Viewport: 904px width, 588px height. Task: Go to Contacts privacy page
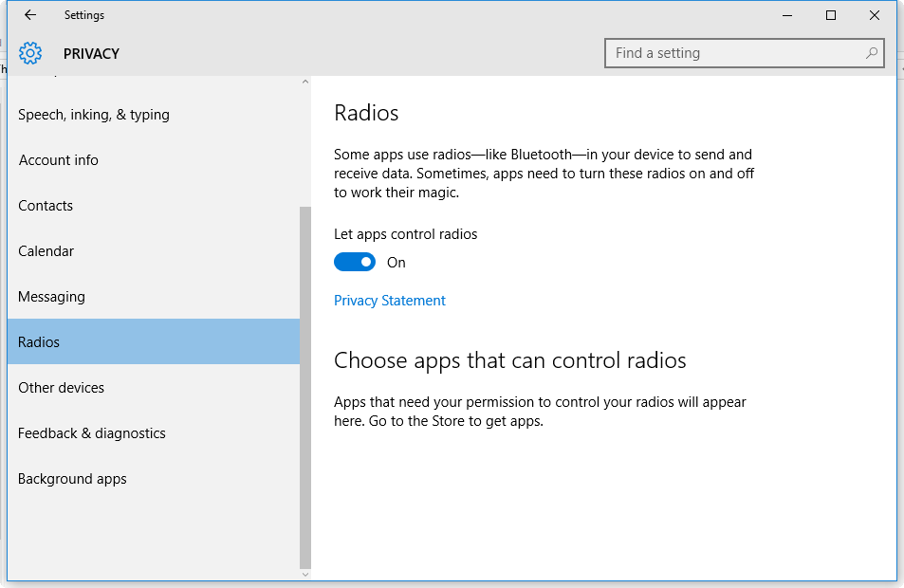tap(46, 206)
